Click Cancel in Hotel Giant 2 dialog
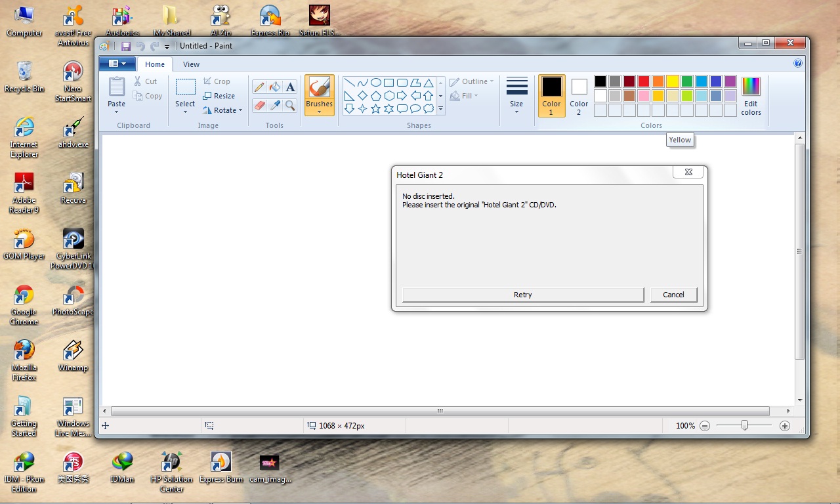The height and width of the screenshot is (504, 840). tap(673, 295)
